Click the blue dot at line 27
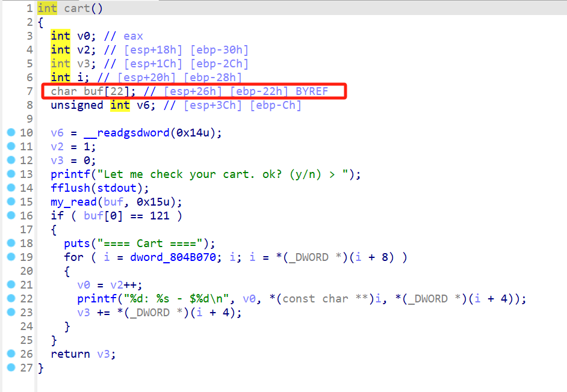567x392 pixels. click(x=10, y=368)
